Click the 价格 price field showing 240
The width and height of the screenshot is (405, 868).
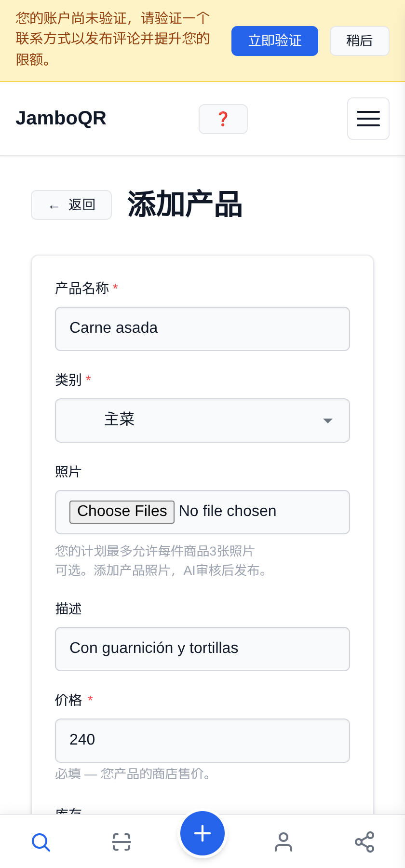click(202, 741)
